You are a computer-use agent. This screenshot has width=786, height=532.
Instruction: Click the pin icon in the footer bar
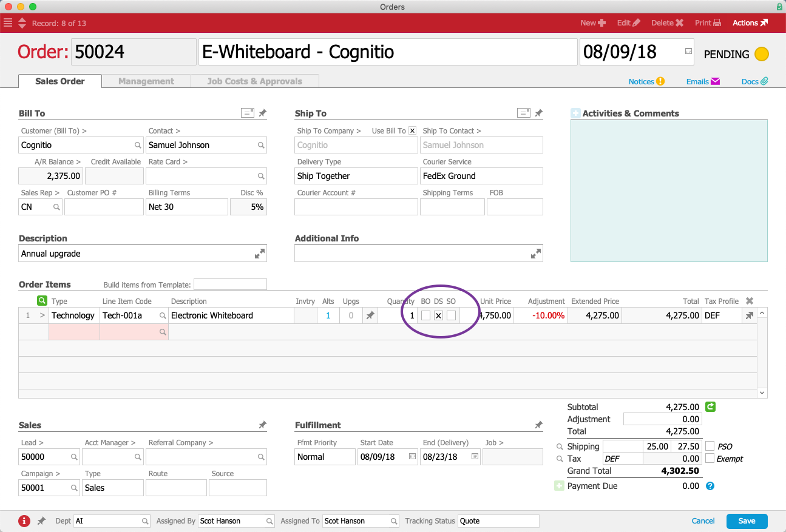(41, 521)
